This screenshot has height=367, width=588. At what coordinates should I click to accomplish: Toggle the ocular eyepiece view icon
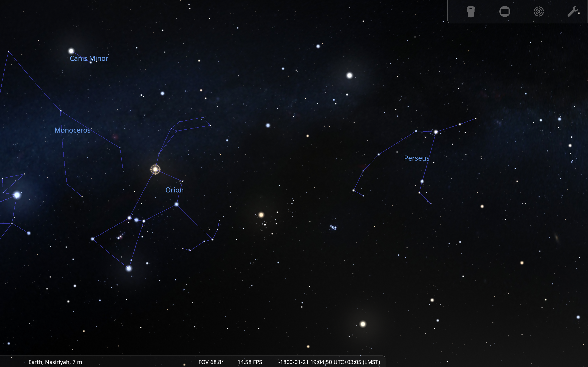pyautogui.click(x=471, y=12)
